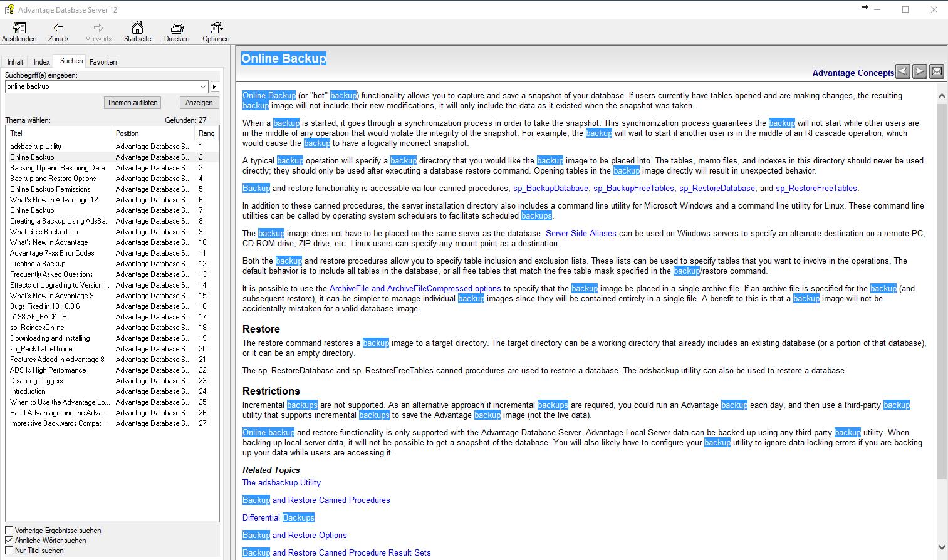Click the email feedback envelope icon

[x=937, y=71]
